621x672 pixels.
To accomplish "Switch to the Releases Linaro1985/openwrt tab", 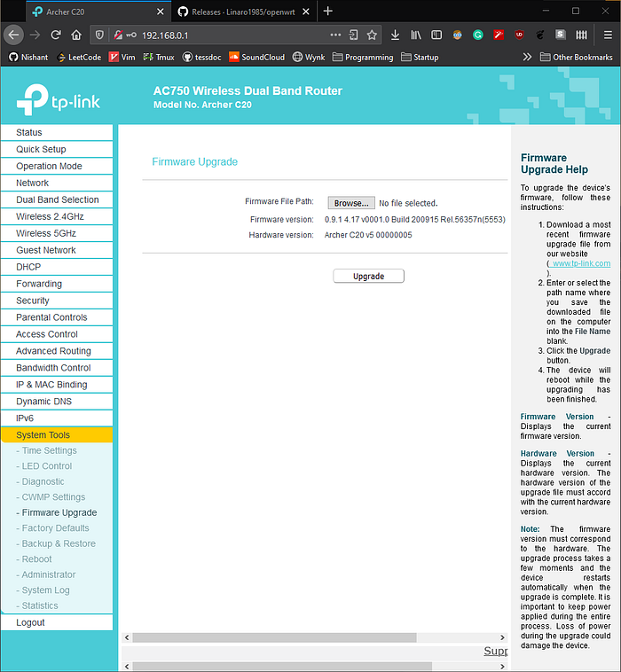I will click(243, 12).
